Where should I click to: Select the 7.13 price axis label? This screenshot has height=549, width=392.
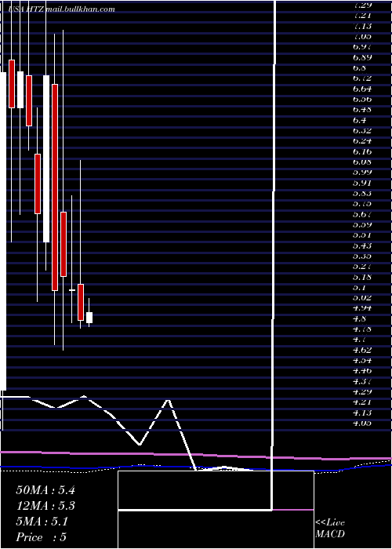pyautogui.click(x=362, y=26)
